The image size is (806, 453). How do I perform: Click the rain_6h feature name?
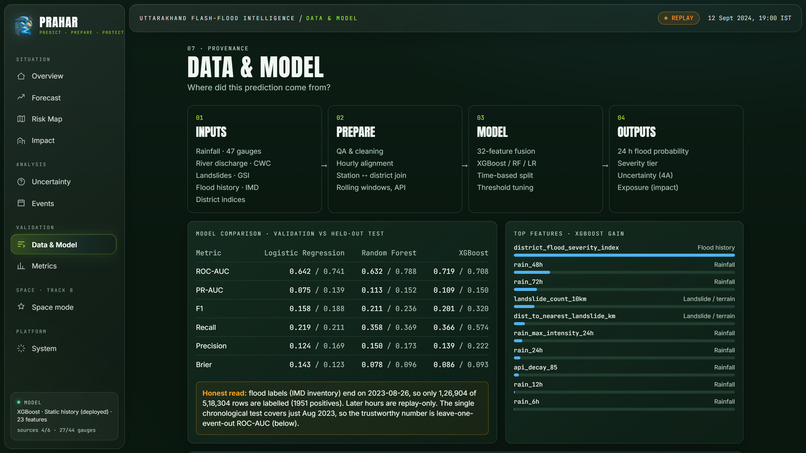(526, 402)
